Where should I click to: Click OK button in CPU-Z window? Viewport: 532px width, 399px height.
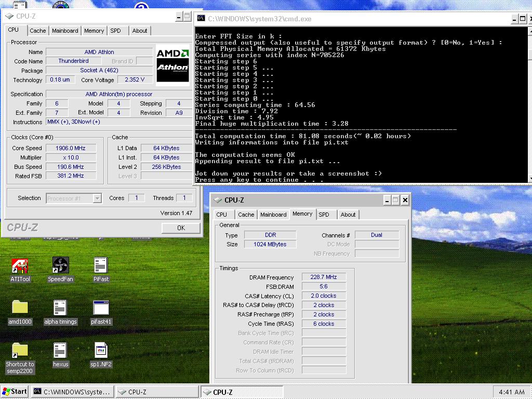click(x=181, y=228)
